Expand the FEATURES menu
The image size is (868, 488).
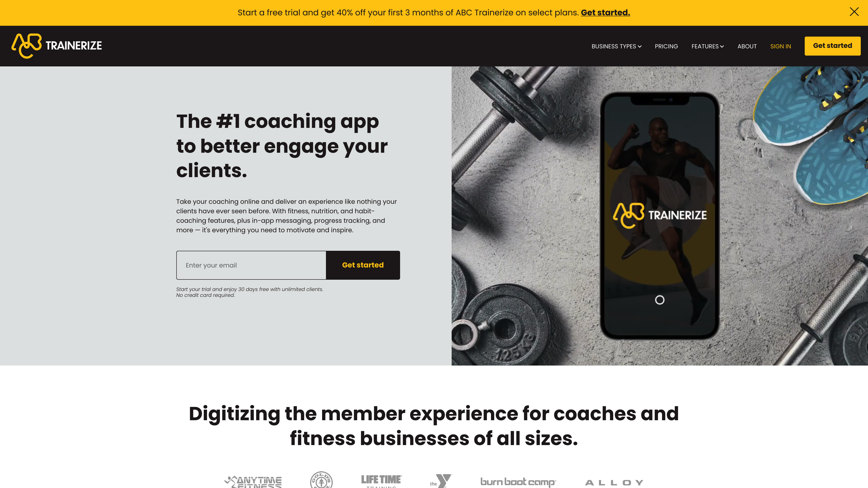tap(708, 46)
